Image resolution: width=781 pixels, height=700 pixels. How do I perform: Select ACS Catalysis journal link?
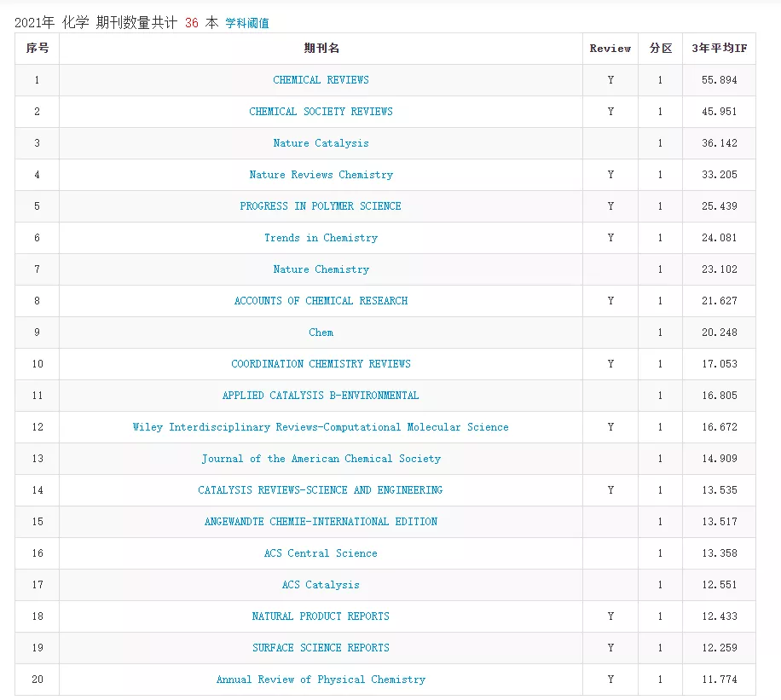click(x=321, y=585)
